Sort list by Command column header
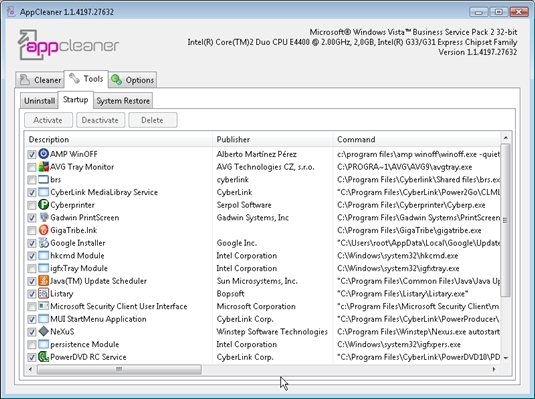 click(416, 139)
